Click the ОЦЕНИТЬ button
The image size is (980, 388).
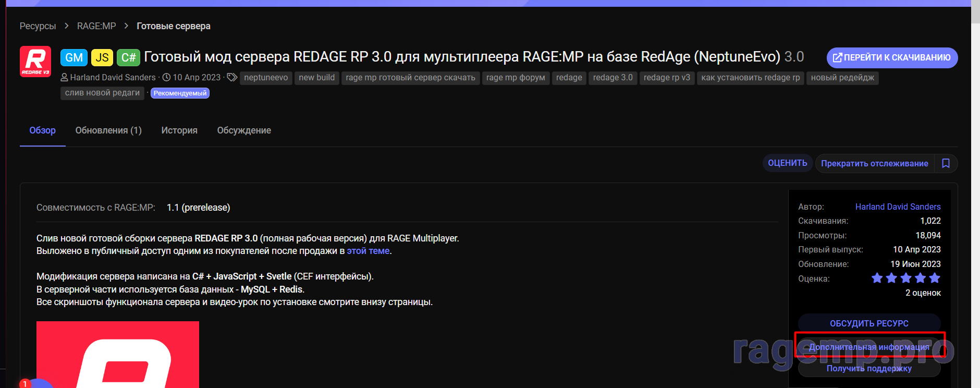tap(788, 163)
